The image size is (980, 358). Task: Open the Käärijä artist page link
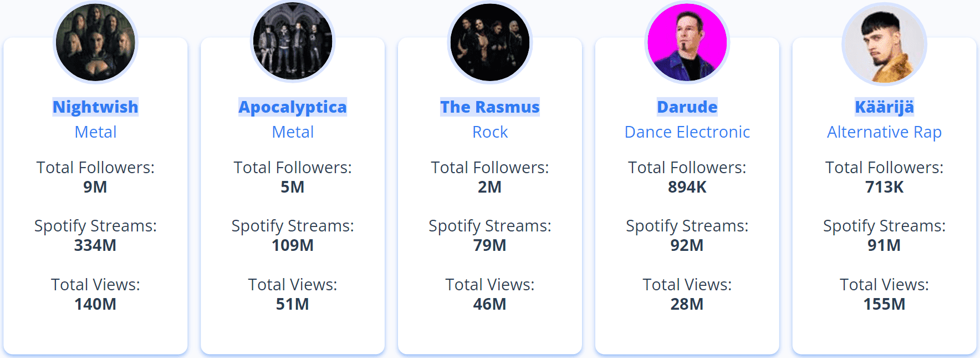coord(884,107)
